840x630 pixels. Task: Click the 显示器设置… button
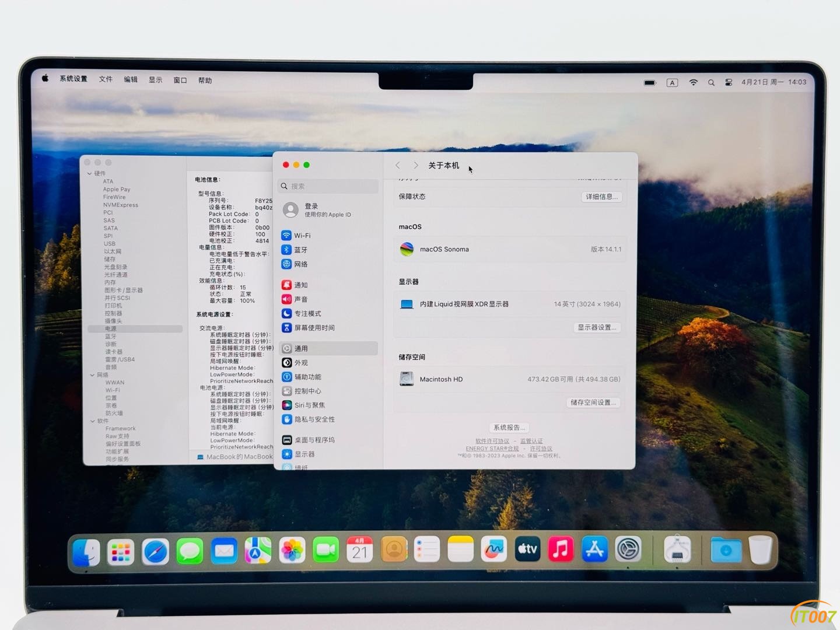597,327
